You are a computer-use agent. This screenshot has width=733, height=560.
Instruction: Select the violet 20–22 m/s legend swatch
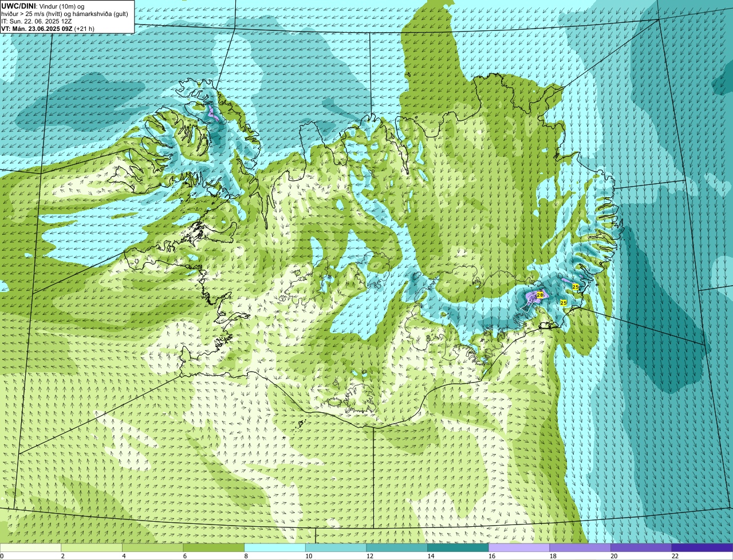[x=641, y=547]
